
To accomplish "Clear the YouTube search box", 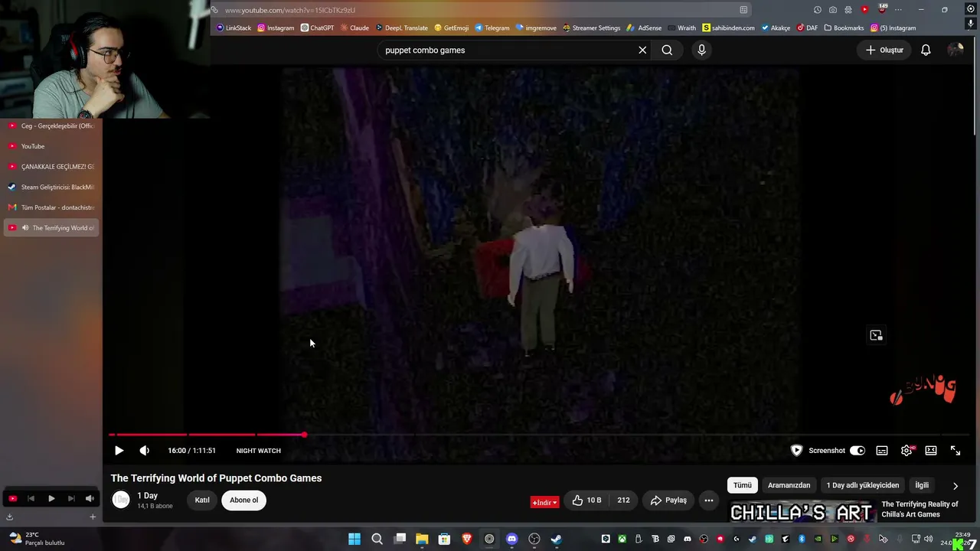I will [642, 50].
